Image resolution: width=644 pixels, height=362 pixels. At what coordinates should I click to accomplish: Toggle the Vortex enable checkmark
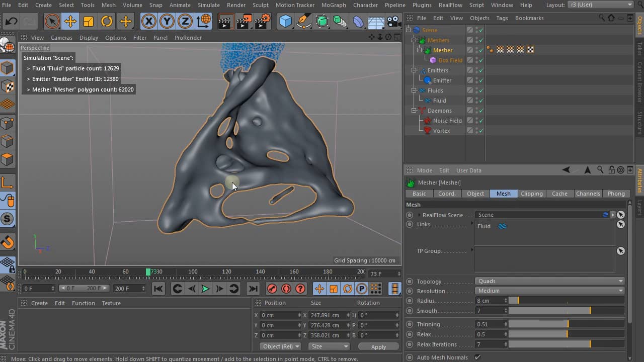point(481,131)
